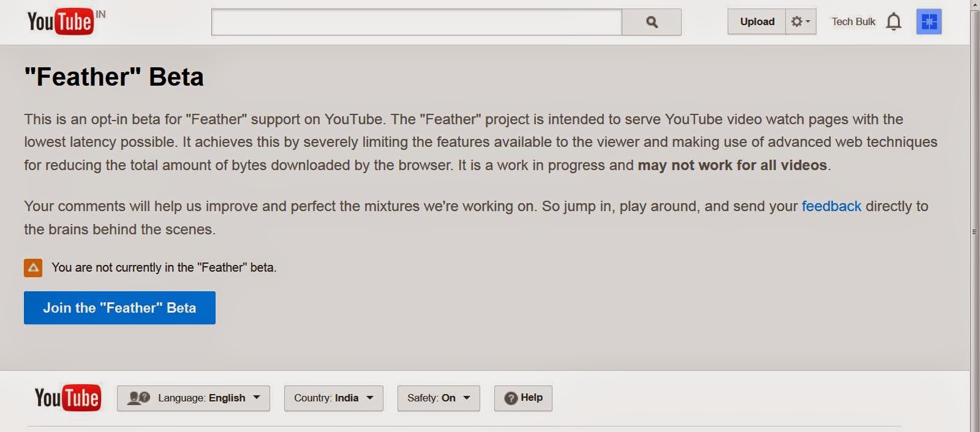The image size is (980, 432).
Task: Open YouTube home via top-left logo
Action: pyautogui.click(x=61, y=21)
